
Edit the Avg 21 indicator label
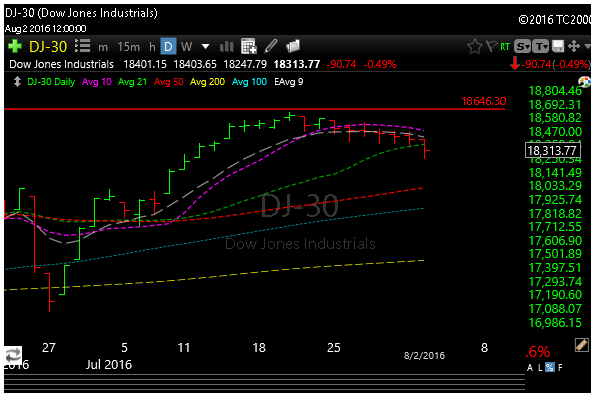pos(132,82)
